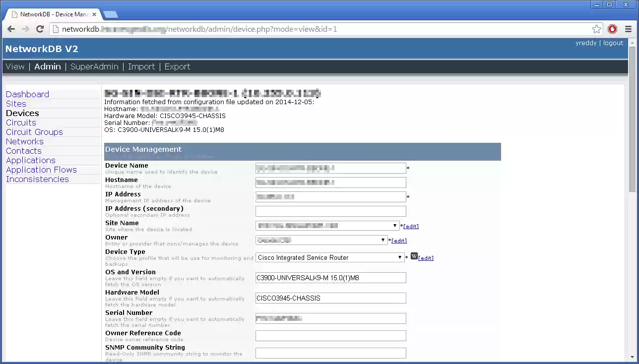Click the browser reload button
The width and height of the screenshot is (639, 364).
coord(40,29)
